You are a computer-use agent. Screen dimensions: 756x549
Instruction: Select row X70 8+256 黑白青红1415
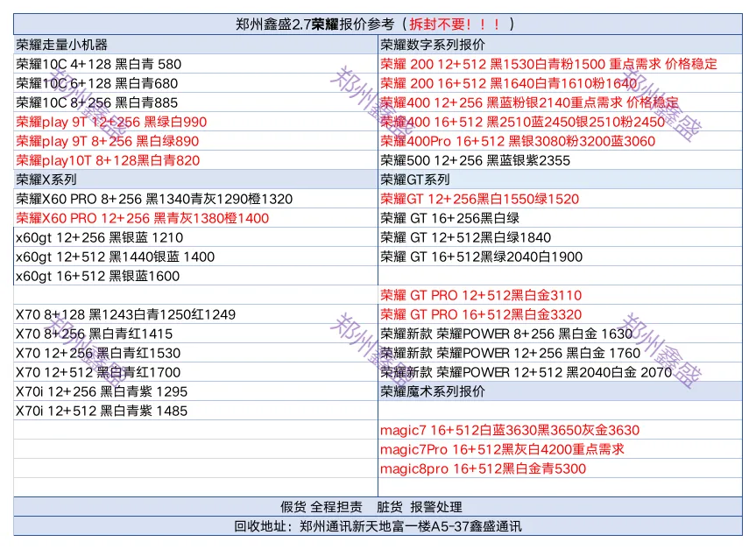(195, 334)
